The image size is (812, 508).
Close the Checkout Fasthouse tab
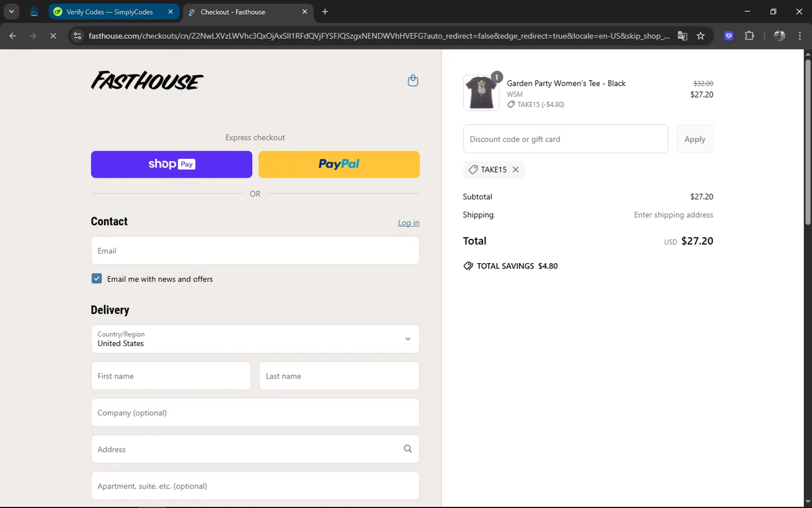(305, 12)
